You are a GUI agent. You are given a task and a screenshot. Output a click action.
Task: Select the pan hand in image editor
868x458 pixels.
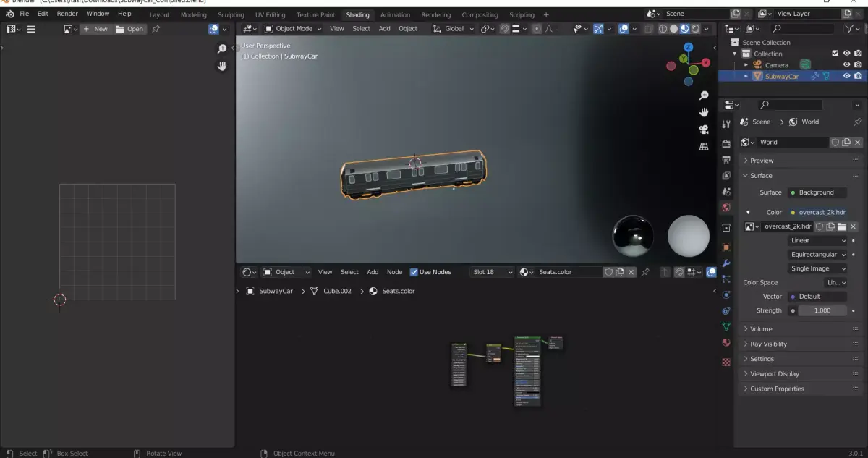pos(222,66)
